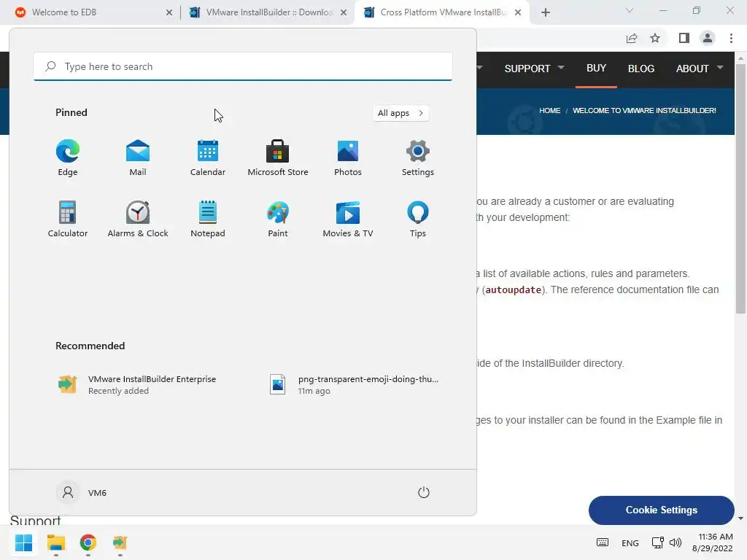The image size is (747, 560).
Task: Switch to VMware InstallBuilder Download tab
Action: coord(269,12)
